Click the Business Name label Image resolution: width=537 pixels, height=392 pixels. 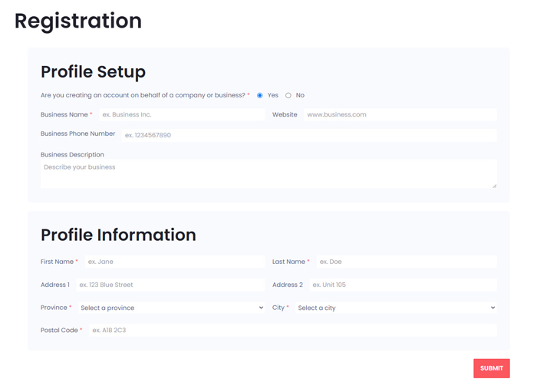tap(64, 115)
